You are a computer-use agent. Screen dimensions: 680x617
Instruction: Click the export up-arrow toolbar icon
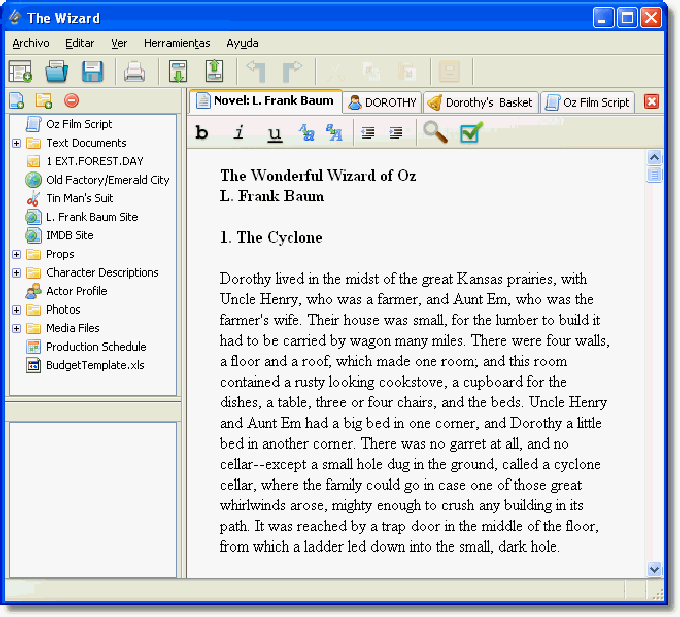click(214, 71)
